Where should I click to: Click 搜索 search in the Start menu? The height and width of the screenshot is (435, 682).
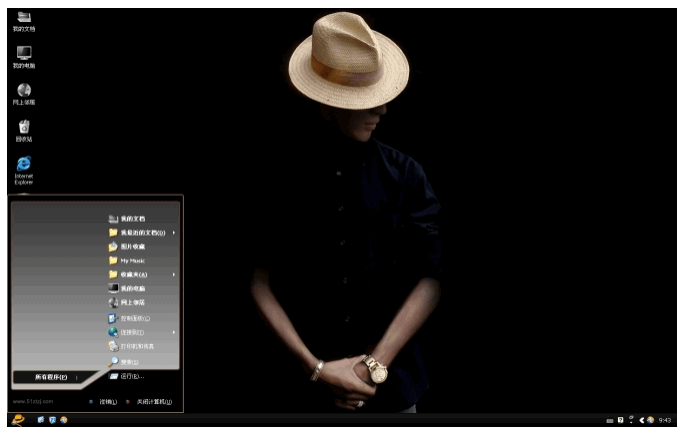pos(128,361)
